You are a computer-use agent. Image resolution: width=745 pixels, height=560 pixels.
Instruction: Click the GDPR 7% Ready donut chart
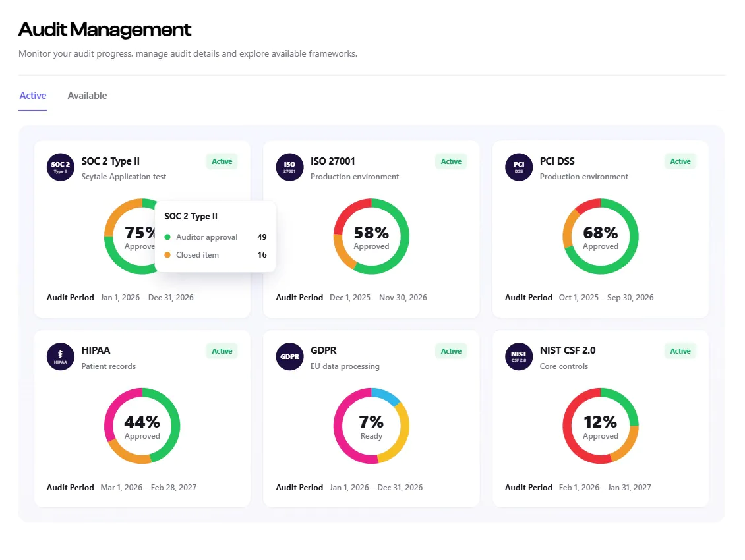[371, 426]
